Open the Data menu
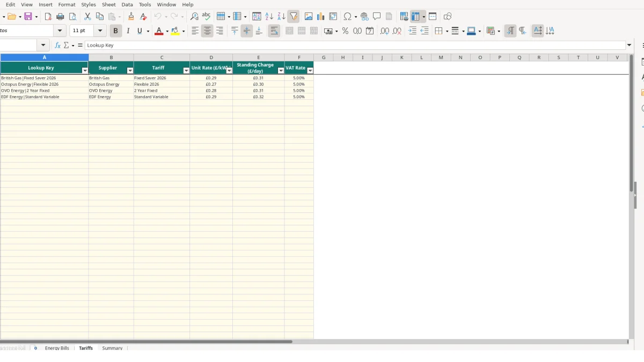The image size is (644, 362). 127,4
